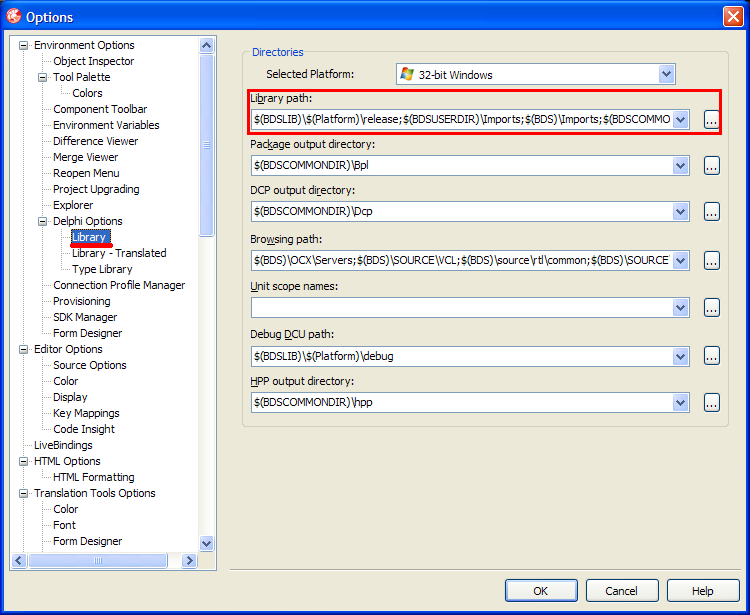This screenshot has width=750, height=615.
Task: Select SDK Manager tree item
Action: (85, 317)
